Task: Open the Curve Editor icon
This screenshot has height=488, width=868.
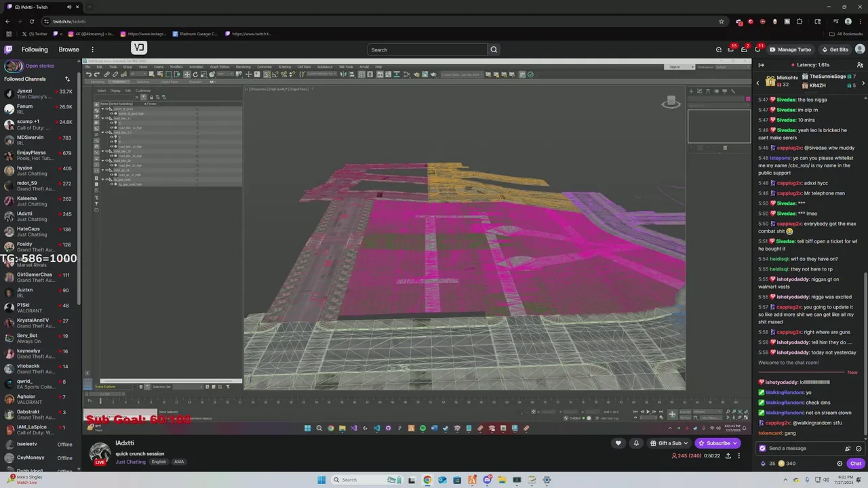Action: pos(388,75)
